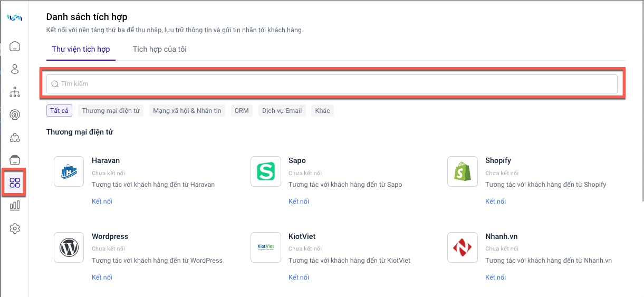Filter by Mạng xã hội & Nhắn tin
This screenshot has width=644, height=297.
[187, 111]
